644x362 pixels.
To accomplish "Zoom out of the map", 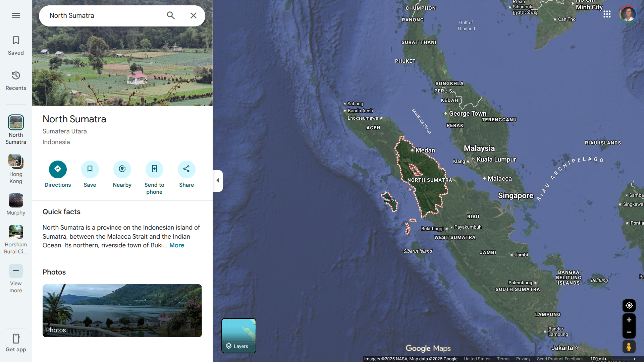I will coord(629,332).
